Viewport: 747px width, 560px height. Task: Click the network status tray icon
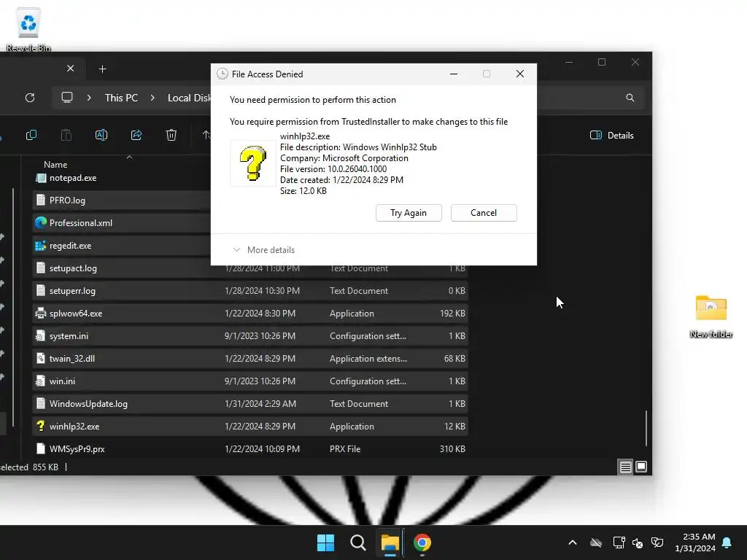pos(619,542)
